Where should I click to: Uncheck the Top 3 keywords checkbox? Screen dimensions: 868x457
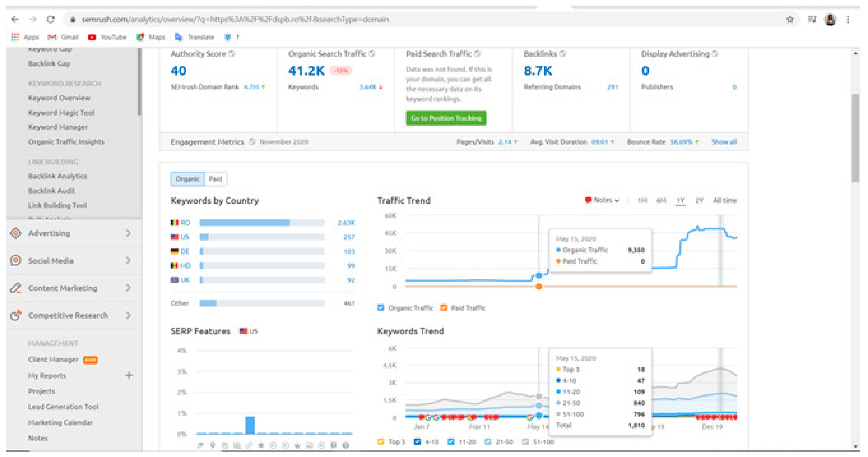pyautogui.click(x=381, y=441)
